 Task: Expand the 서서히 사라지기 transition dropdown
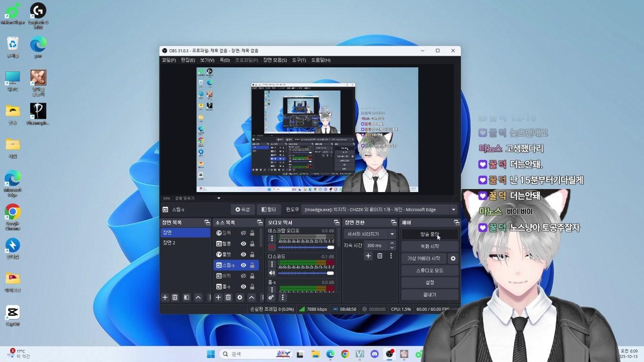click(392, 234)
